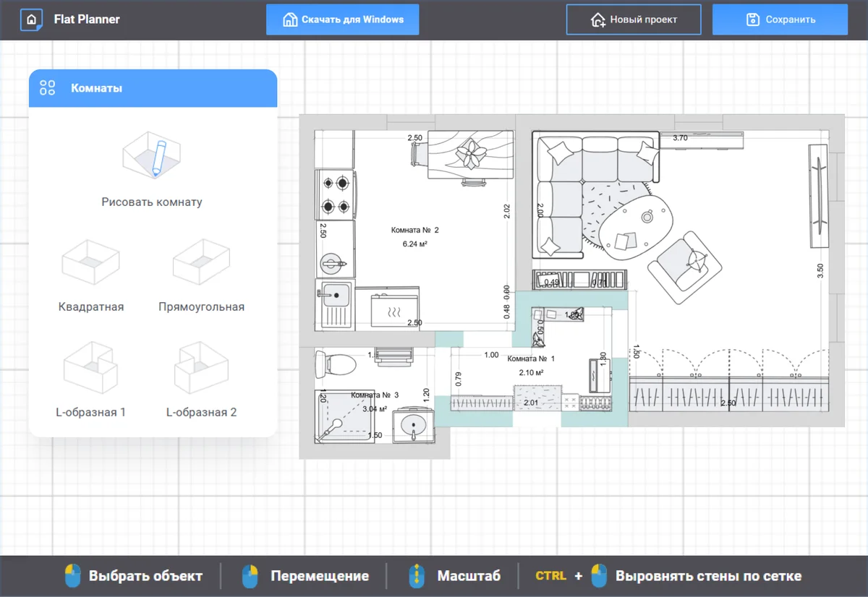Open the Комнаты panel header

tap(153, 88)
